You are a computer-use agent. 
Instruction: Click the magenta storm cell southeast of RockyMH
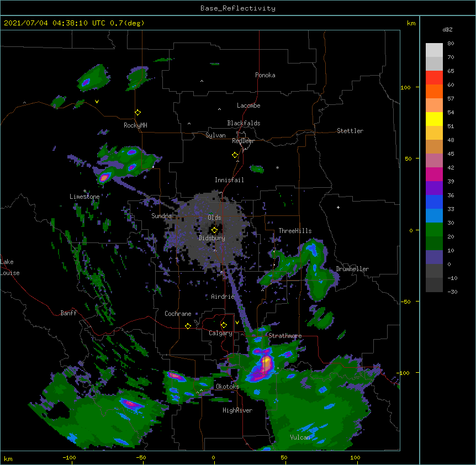tap(104, 177)
